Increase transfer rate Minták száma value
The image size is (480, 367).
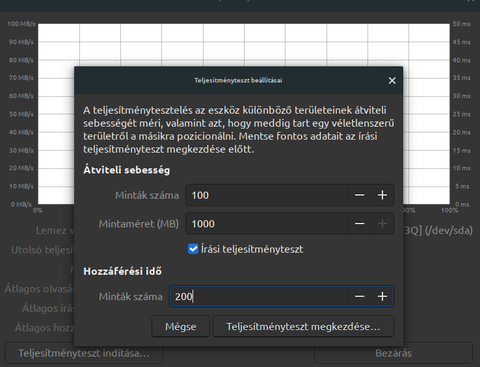(x=382, y=195)
